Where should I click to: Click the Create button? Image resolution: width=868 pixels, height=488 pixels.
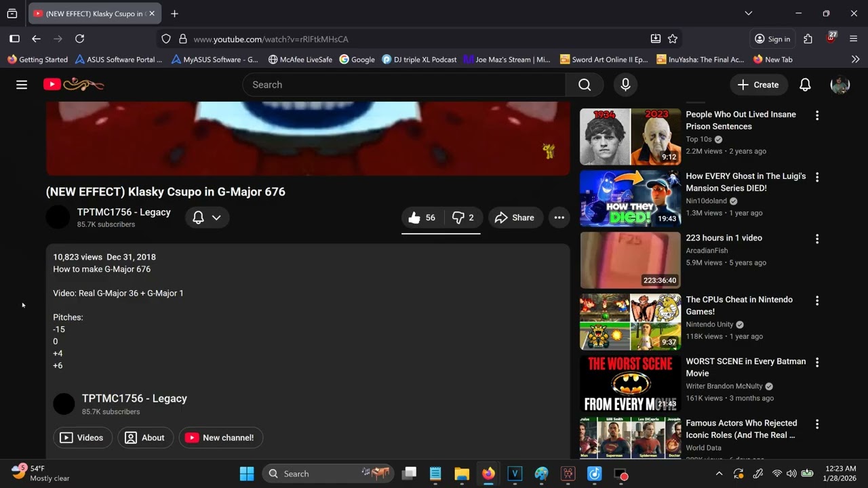tap(758, 85)
